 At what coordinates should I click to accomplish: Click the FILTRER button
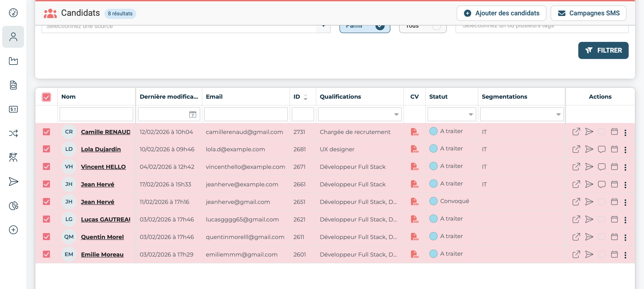click(x=603, y=51)
